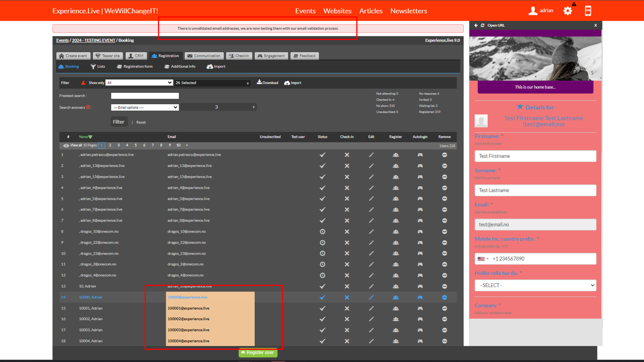
Task: Click the green Register user button
Action: tap(258, 353)
